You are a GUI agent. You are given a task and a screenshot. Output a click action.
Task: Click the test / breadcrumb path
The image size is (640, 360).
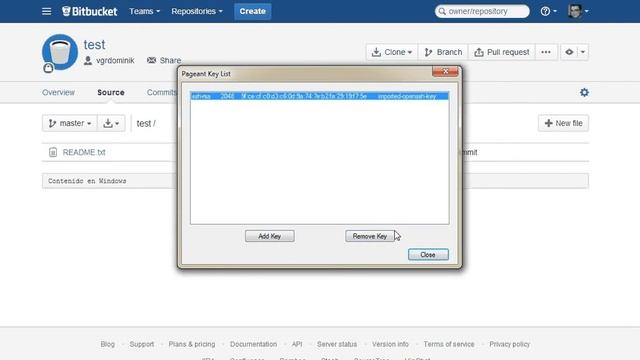(146, 123)
